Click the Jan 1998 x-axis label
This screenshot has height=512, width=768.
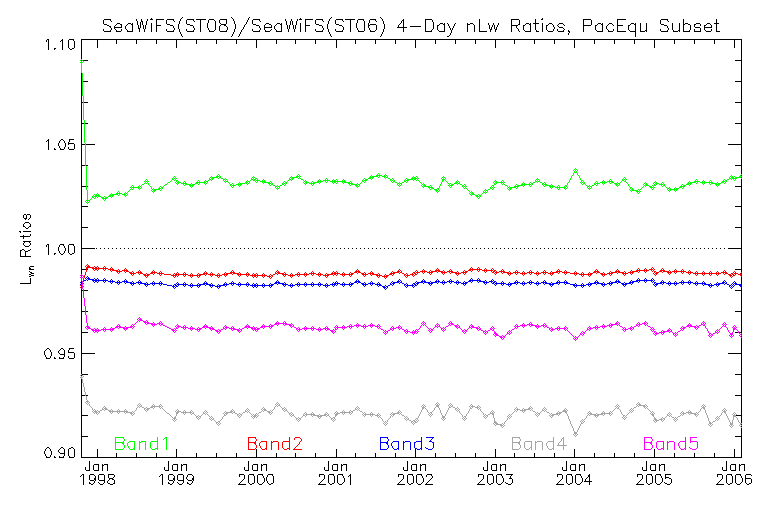tap(97, 473)
